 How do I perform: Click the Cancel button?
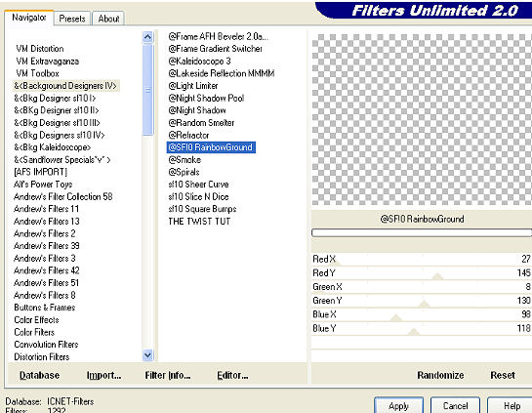pos(455,406)
